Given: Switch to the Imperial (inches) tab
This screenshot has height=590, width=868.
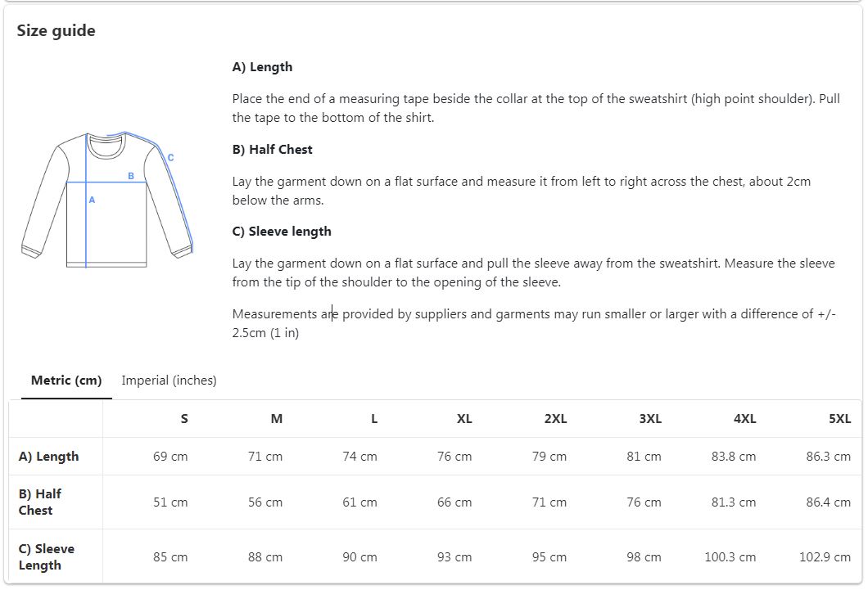Looking at the screenshot, I should tap(169, 381).
